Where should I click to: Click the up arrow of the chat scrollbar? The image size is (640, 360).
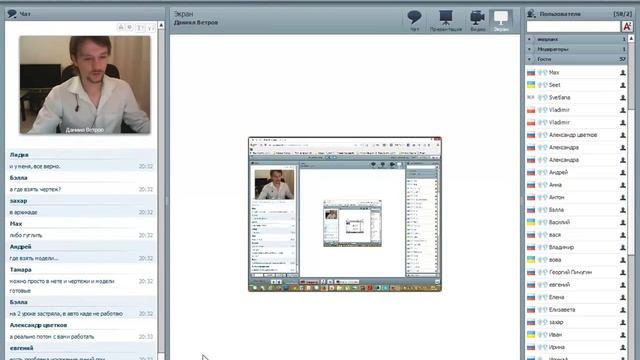tap(161, 25)
